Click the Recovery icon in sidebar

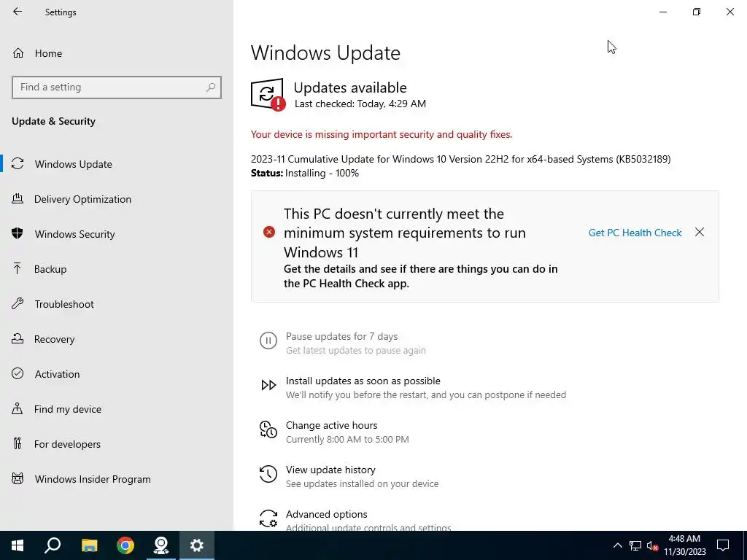tap(18, 339)
